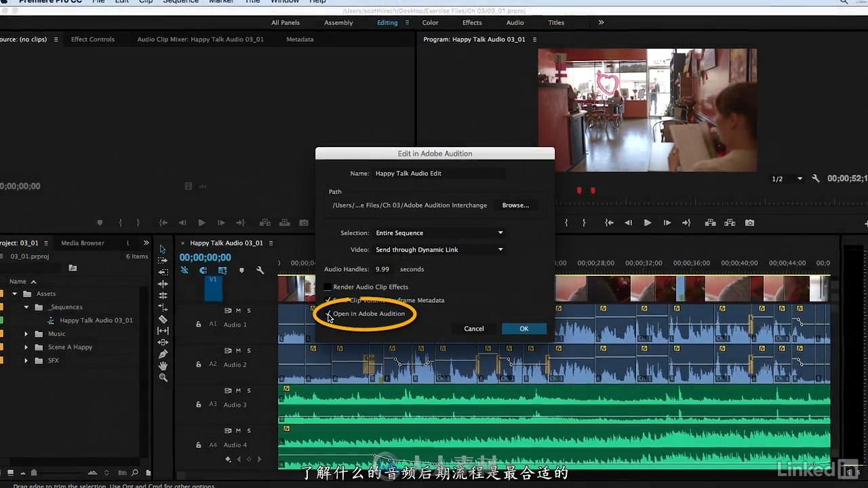
Task: Play the Program Monitor sequence
Action: point(648,222)
